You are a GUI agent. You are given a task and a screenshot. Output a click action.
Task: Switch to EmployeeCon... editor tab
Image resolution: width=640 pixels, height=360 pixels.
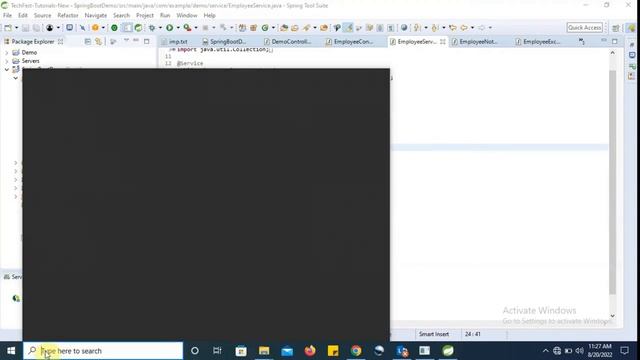click(x=353, y=42)
